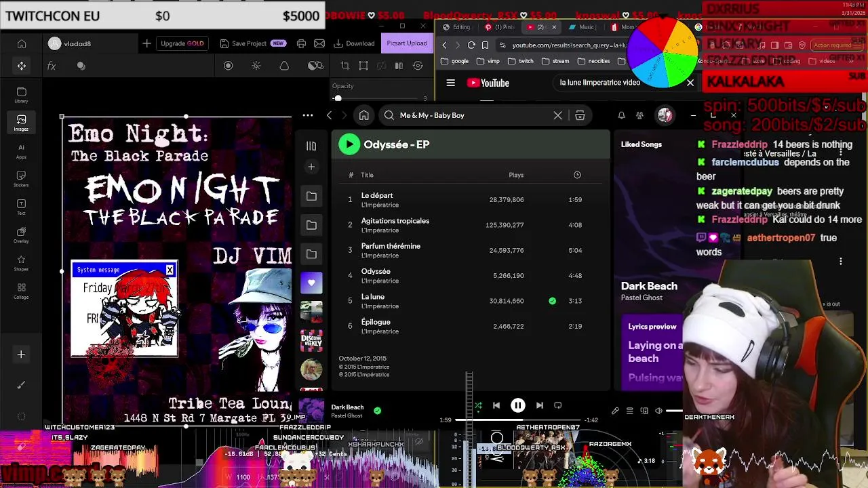The height and width of the screenshot is (488, 868).
Task: Click the Spotify browse icon in search bar
Action: pyautogui.click(x=580, y=115)
